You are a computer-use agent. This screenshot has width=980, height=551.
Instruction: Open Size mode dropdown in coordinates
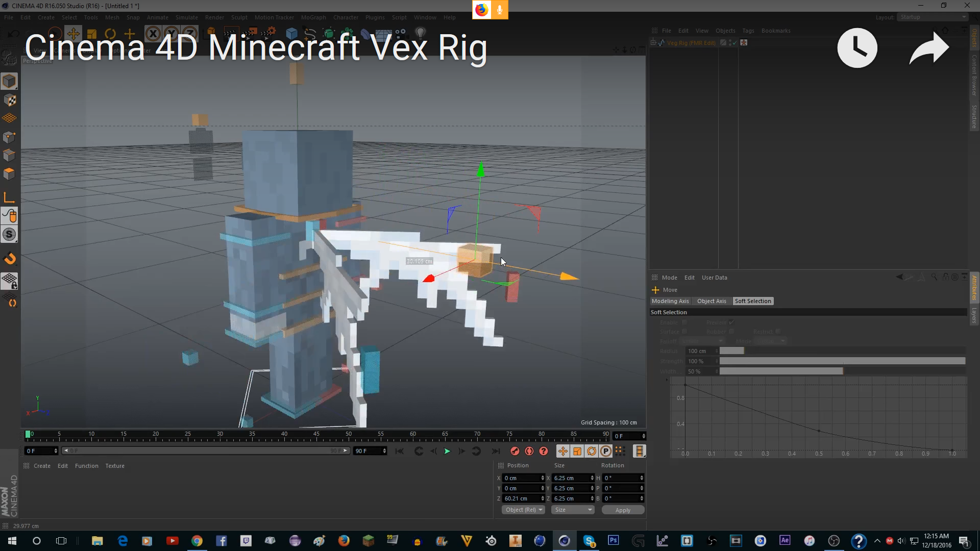(x=573, y=510)
